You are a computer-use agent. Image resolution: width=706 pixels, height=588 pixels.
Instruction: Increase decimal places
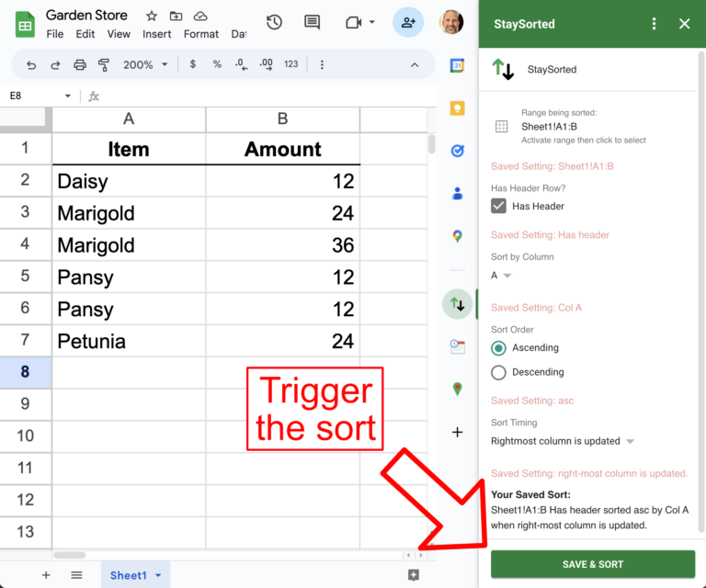click(x=266, y=64)
